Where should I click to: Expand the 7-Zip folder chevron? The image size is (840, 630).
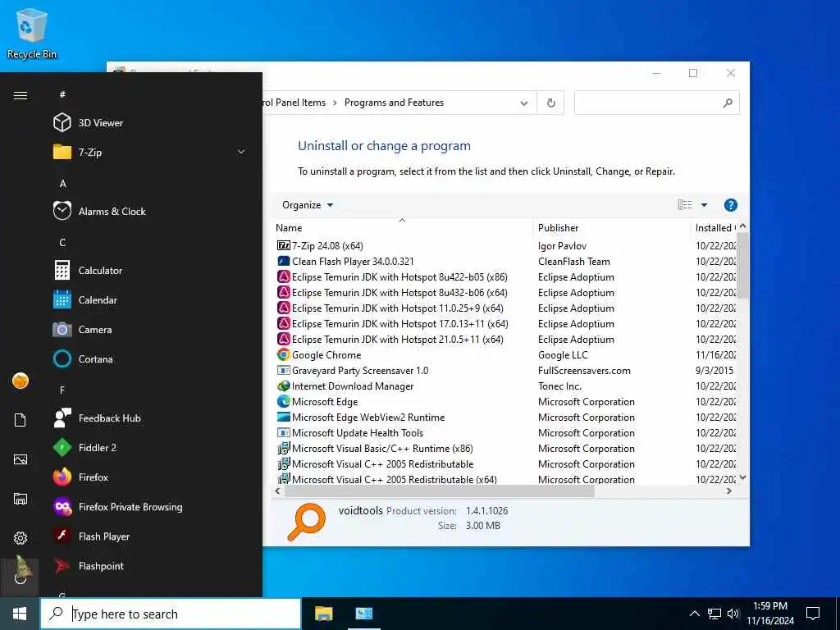pos(241,152)
